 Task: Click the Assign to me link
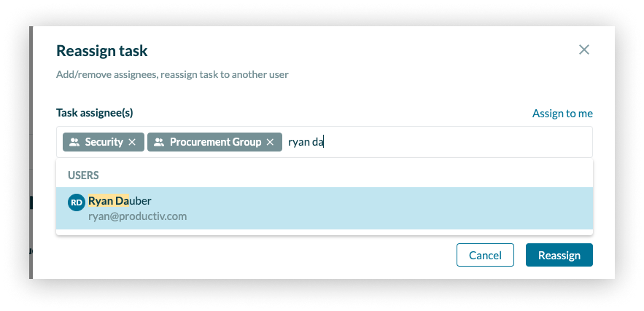pyautogui.click(x=562, y=113)
